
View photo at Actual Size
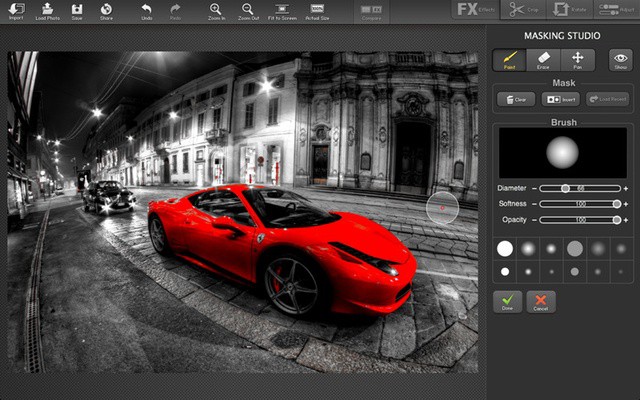coord(316,11)
